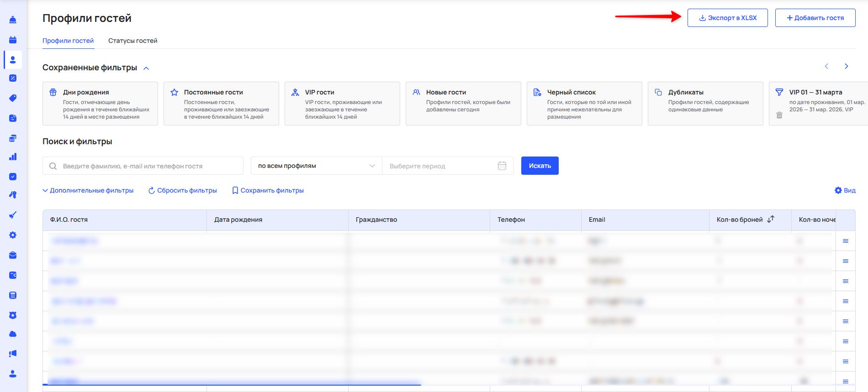Open the settings gear icon in sidebar
This screenshot has height=392, width=868.
click(13, 235)
